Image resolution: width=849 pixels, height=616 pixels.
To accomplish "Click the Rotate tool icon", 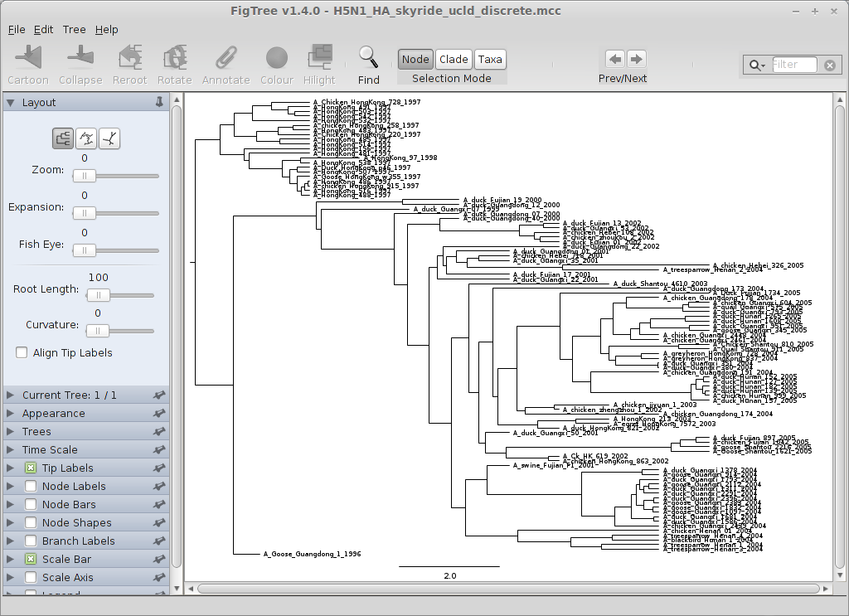I will pos(175,57).
